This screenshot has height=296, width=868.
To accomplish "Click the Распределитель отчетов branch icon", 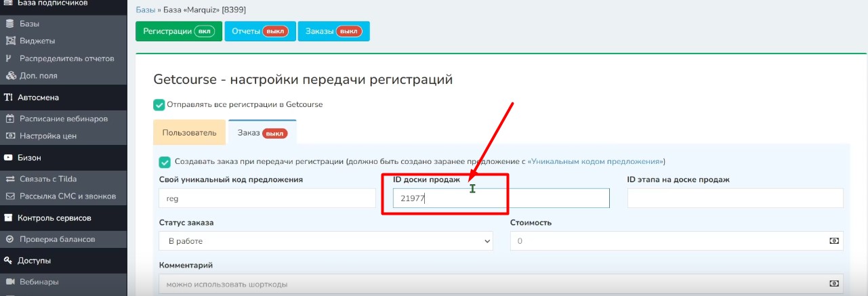I will (x=9, y=58).
